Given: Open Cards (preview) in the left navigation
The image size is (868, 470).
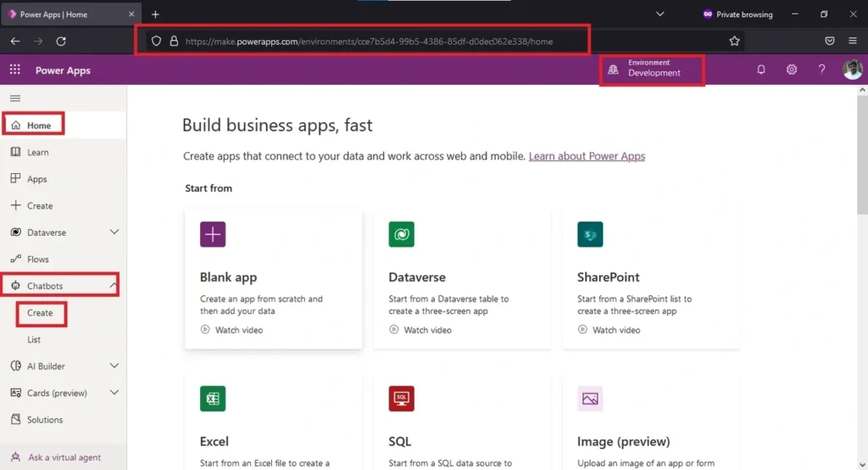Looking at the screenshot, I should 57,393.
